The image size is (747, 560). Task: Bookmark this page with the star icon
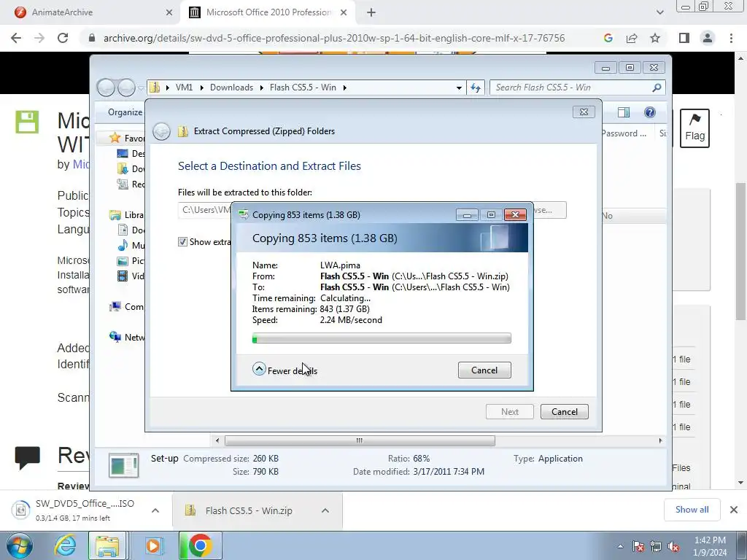click(655, 38)
